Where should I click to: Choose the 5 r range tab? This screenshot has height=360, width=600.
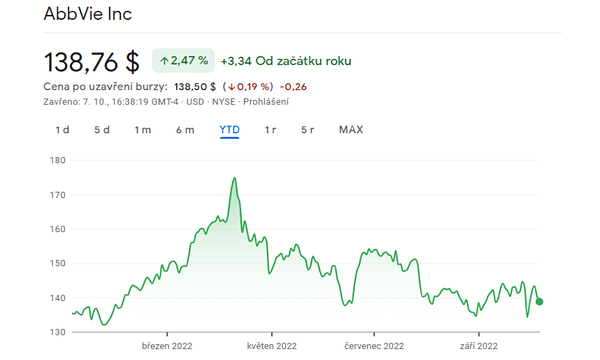tap(308, 130)
